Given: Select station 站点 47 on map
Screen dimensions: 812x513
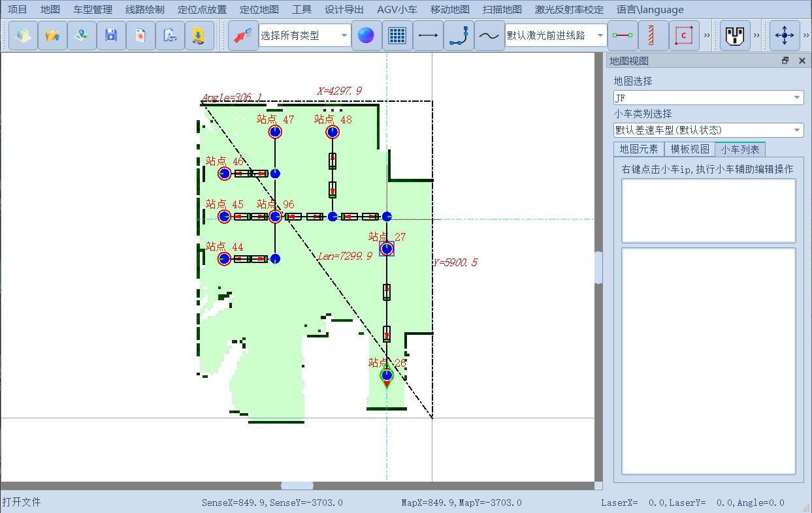Looking at the screenshot, I should click(275, 132).
